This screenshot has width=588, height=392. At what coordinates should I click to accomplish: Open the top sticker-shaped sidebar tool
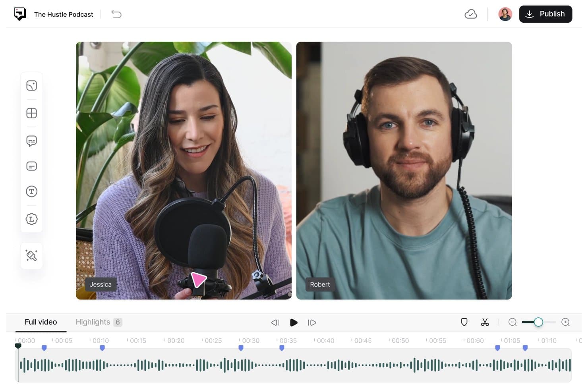(x=31, y=86)
